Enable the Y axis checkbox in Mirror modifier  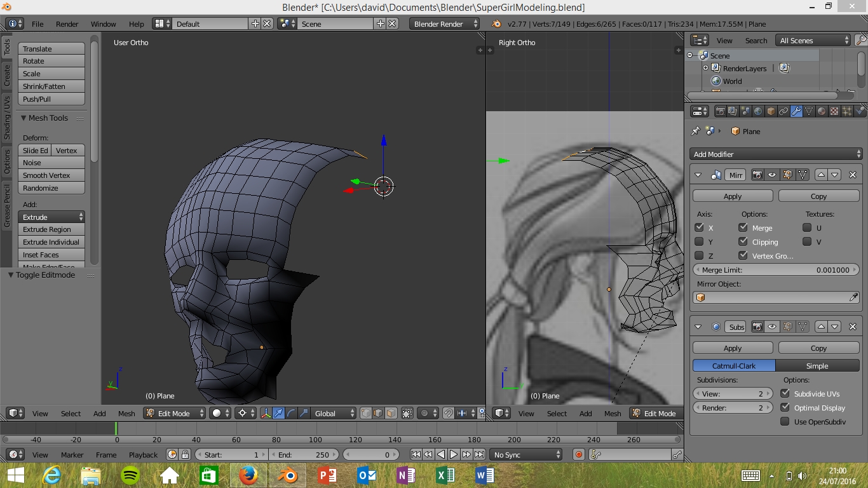(699, 241)
